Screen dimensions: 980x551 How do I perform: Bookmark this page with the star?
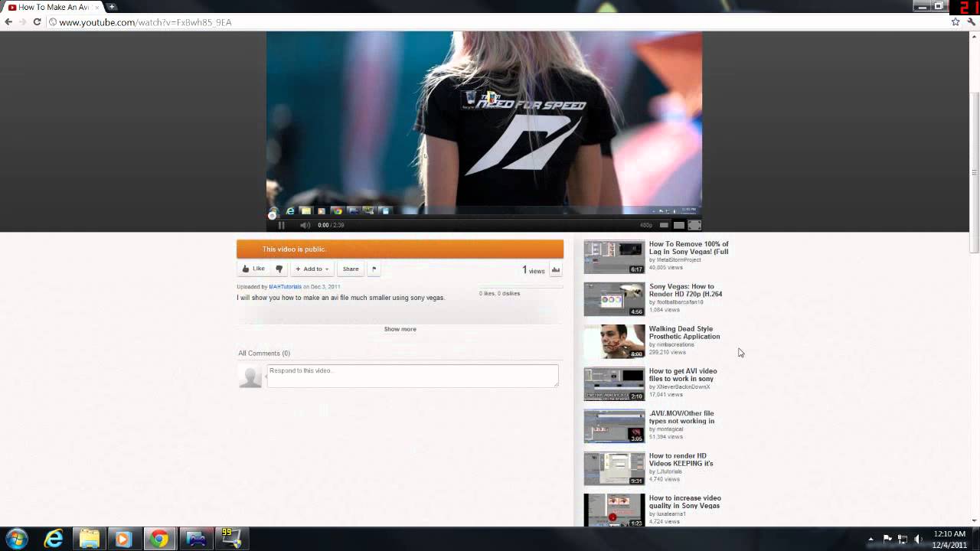(x=955, y=22)
